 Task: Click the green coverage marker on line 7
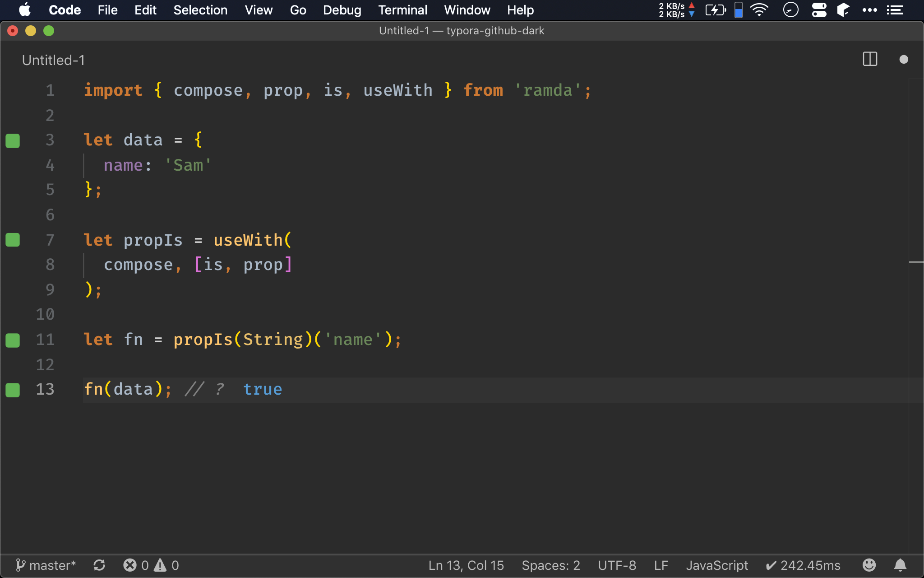point(13,240)
